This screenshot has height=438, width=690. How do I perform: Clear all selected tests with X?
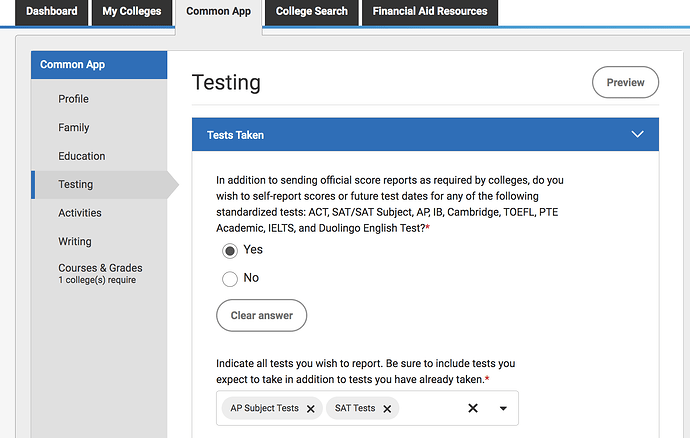coord(473,408)
